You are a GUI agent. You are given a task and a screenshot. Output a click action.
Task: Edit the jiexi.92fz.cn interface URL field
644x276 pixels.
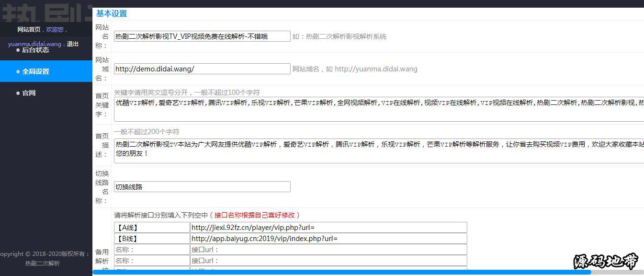[x=328, y=228]
